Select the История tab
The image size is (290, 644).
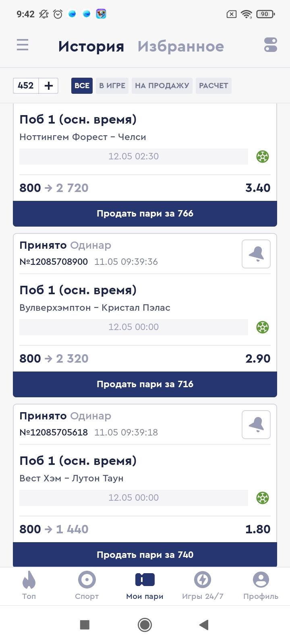pos(91,47)
